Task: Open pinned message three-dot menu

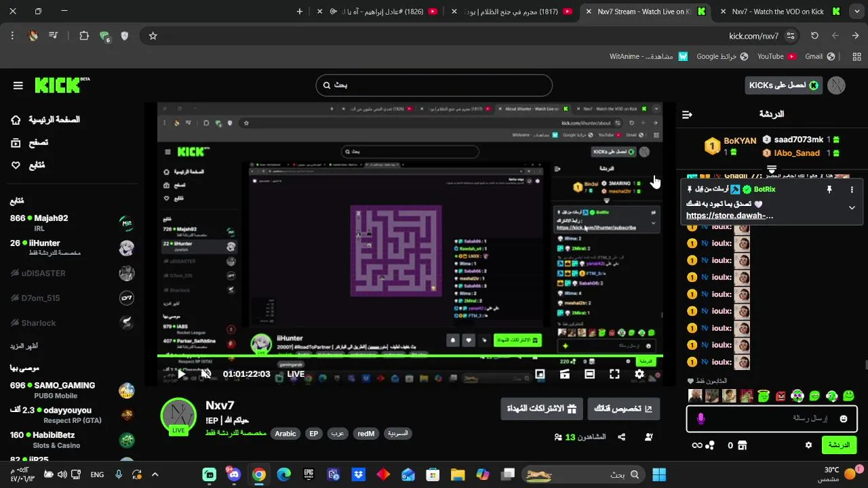Action: click(852, 190)
